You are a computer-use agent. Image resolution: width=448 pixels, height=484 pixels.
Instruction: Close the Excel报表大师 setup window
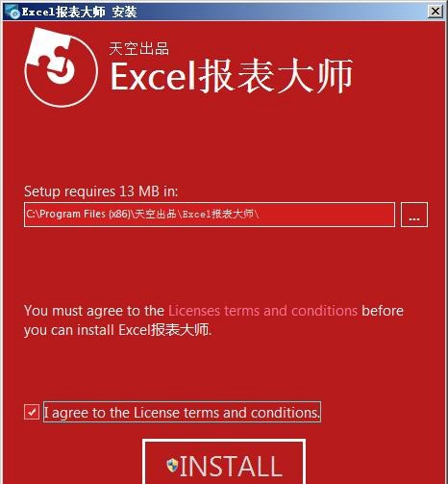pyautogui.click(x=436, y=12)
